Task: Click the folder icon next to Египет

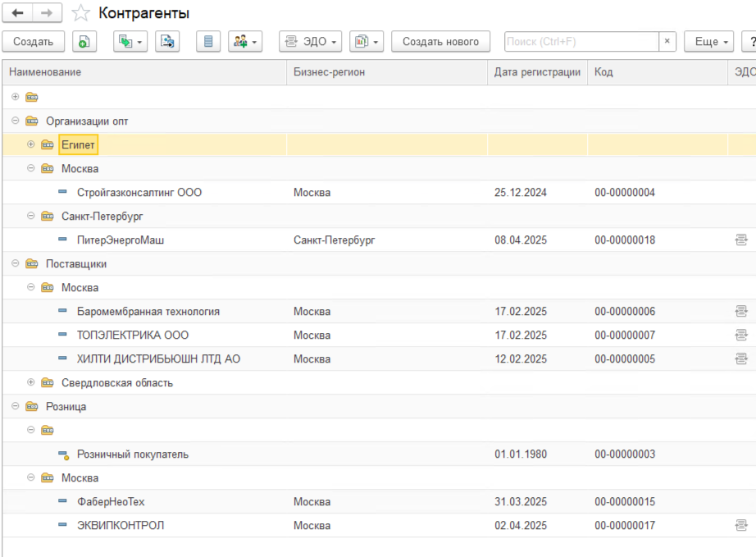Action: (x=48, y=144)
